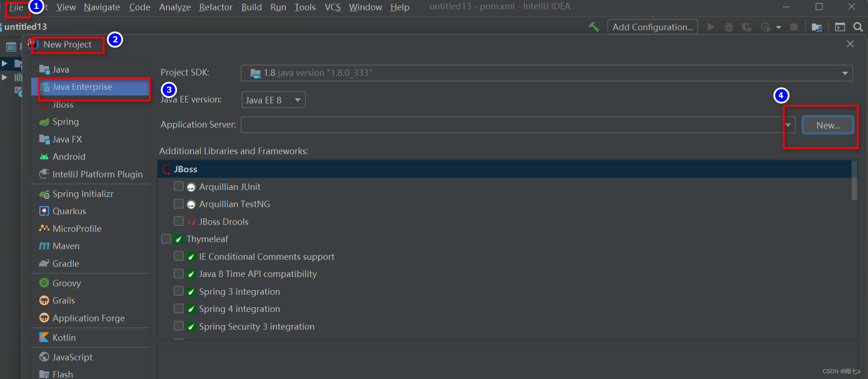Image resolution: width=868 pixels, height=379 pixels.
Task: Open the Refactor menu
Action: pos(215,7)
